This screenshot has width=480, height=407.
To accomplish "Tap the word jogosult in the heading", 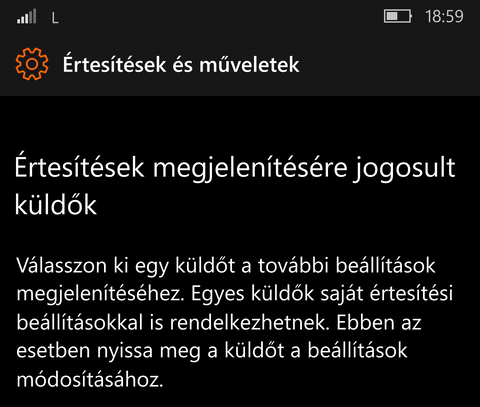I will pos(405,169).
